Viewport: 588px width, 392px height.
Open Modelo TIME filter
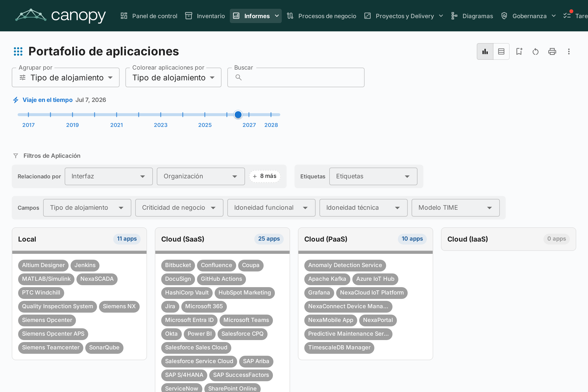(456, 208)
